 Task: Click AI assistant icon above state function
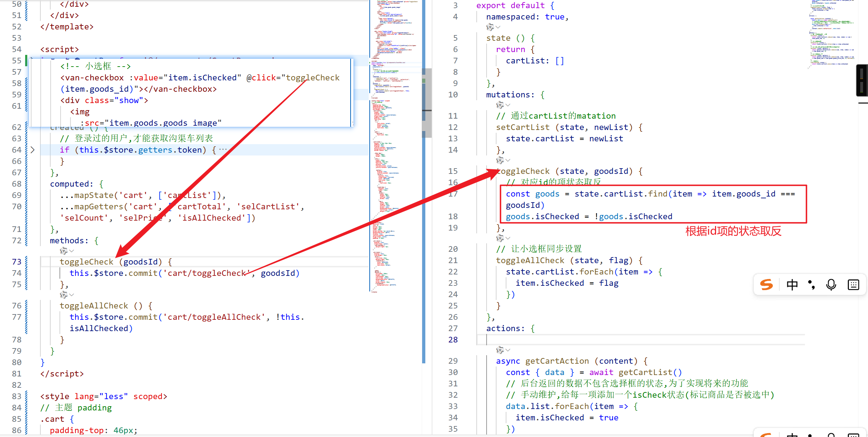(490, 27)
